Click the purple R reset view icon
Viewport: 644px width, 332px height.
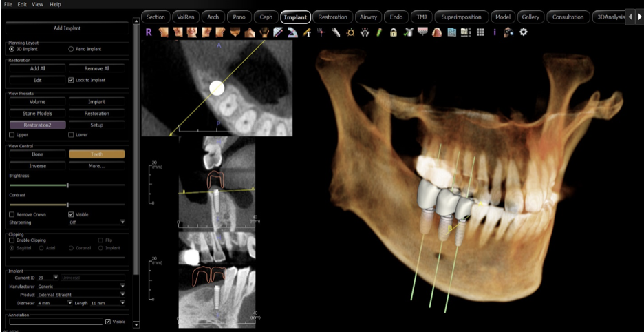click(x=149, y=32)
